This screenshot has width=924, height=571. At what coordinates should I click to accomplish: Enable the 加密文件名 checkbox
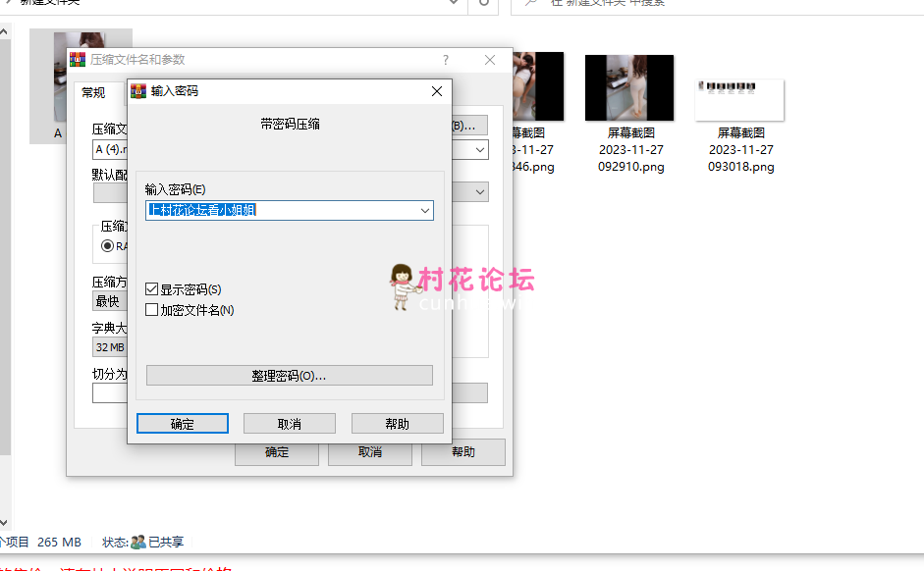coord(151,310)
